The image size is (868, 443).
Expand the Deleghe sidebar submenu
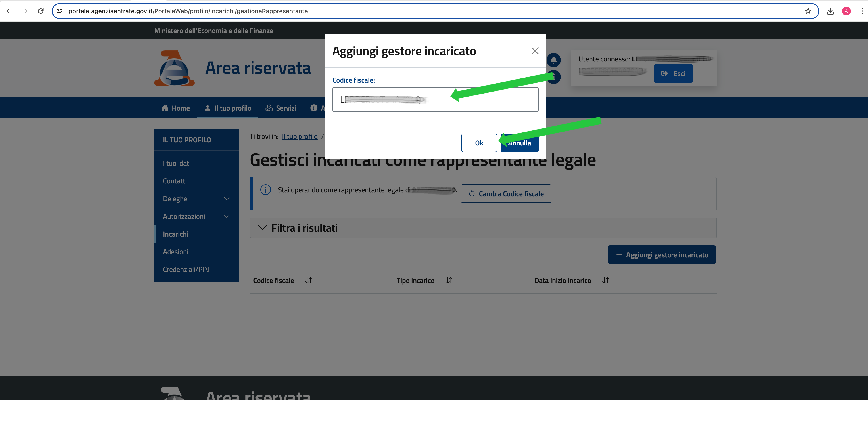point(227,199)
